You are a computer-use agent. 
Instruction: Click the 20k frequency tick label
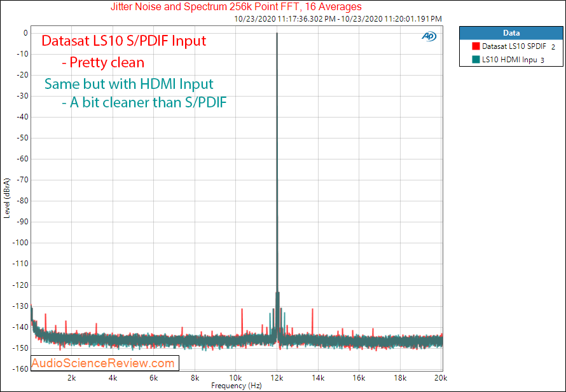pos(441,377)
